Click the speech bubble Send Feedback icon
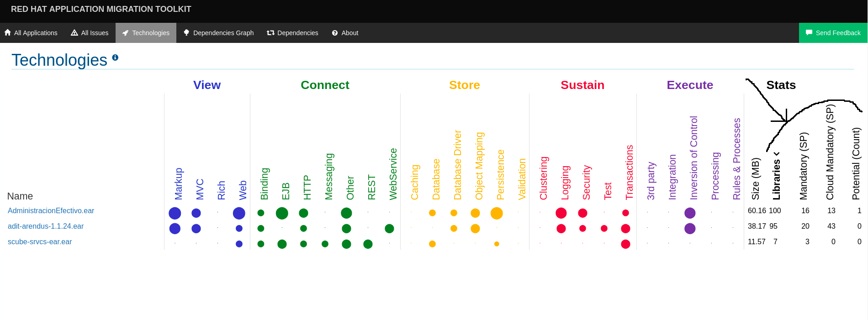Viewport: 868px width, 320px height. [x=809, y=32]
